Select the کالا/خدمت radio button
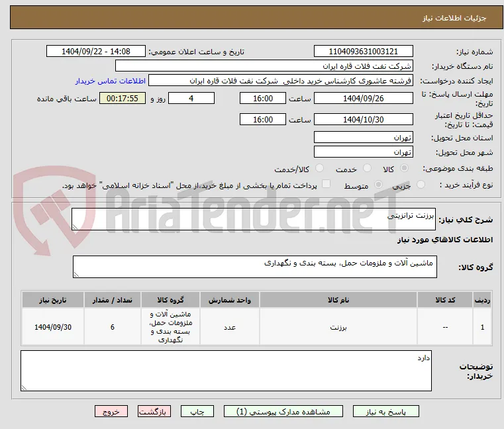Image resolution: width=504 pixels, height=429 pixels. (x=319, y=168)
